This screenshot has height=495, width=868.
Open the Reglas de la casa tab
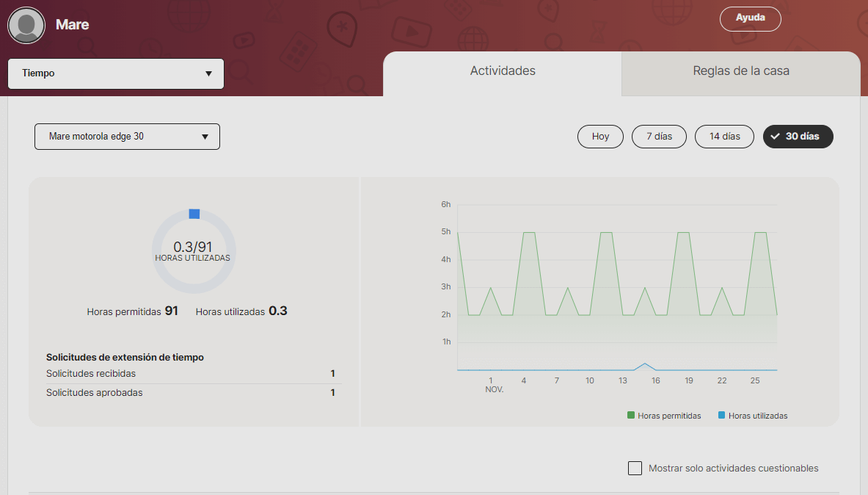point(740,71)
